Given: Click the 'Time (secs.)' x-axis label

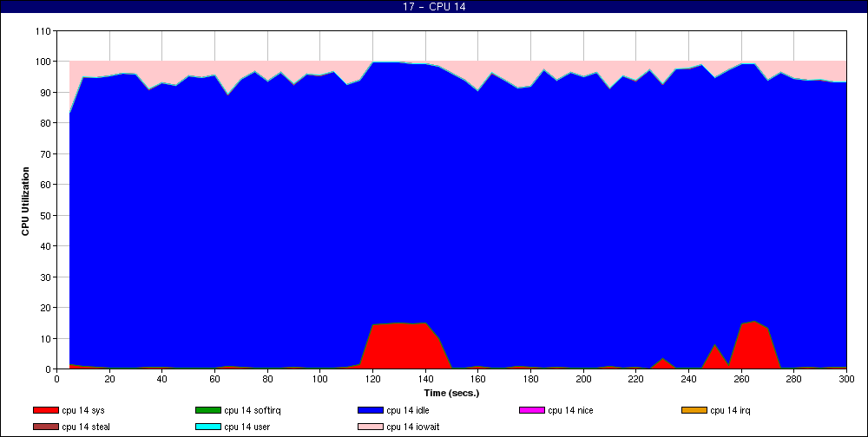Looking at the screenshot, I should (x=451, y=394).
